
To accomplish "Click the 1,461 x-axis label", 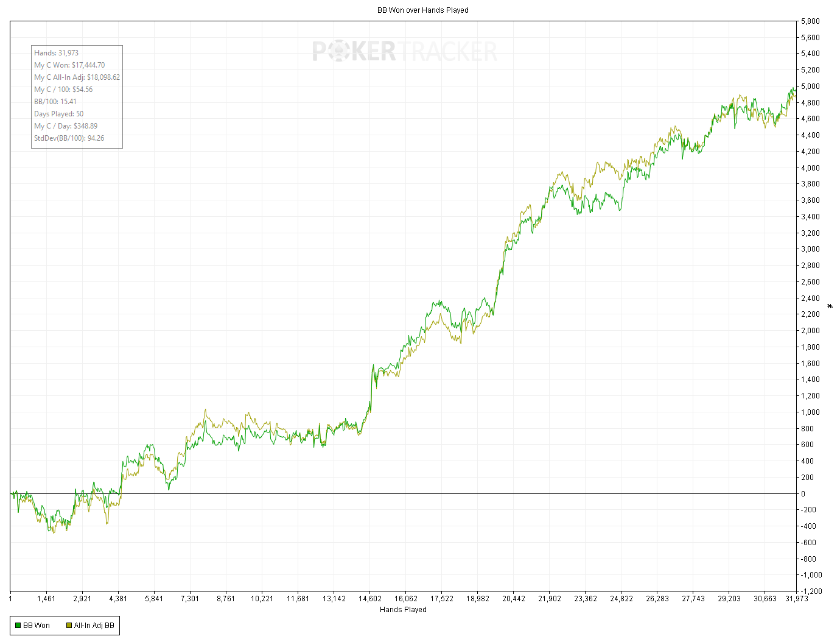I will coord(46,599).
